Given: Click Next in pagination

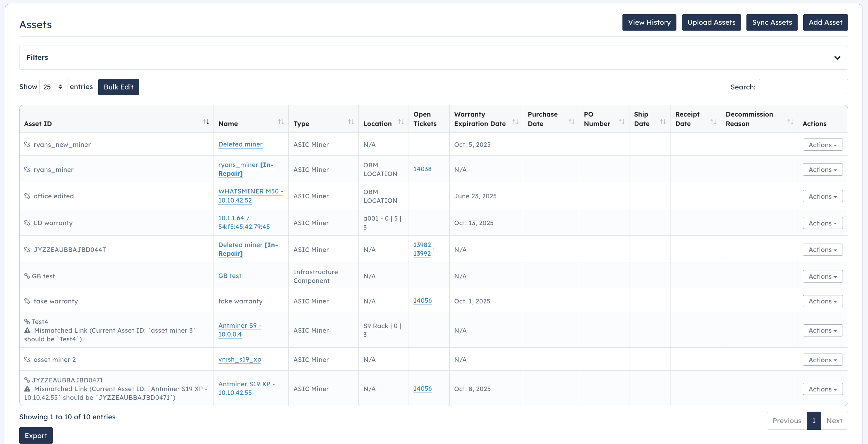Looking at the screenshot, I should coord(834,421).
